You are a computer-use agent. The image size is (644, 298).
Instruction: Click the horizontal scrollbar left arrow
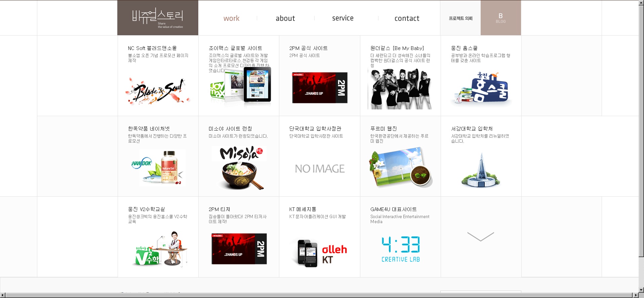(x=3, y=295)
